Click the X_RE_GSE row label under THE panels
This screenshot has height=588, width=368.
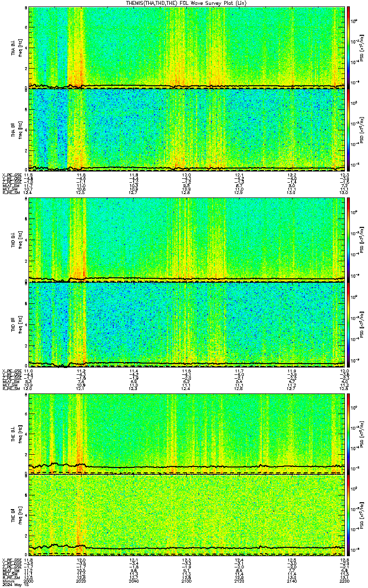point(11,560)
